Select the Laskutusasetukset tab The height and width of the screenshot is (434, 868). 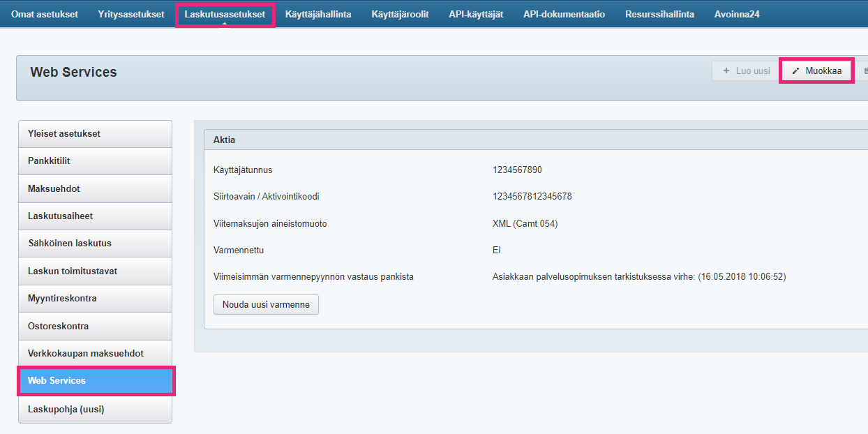point(225,15)
